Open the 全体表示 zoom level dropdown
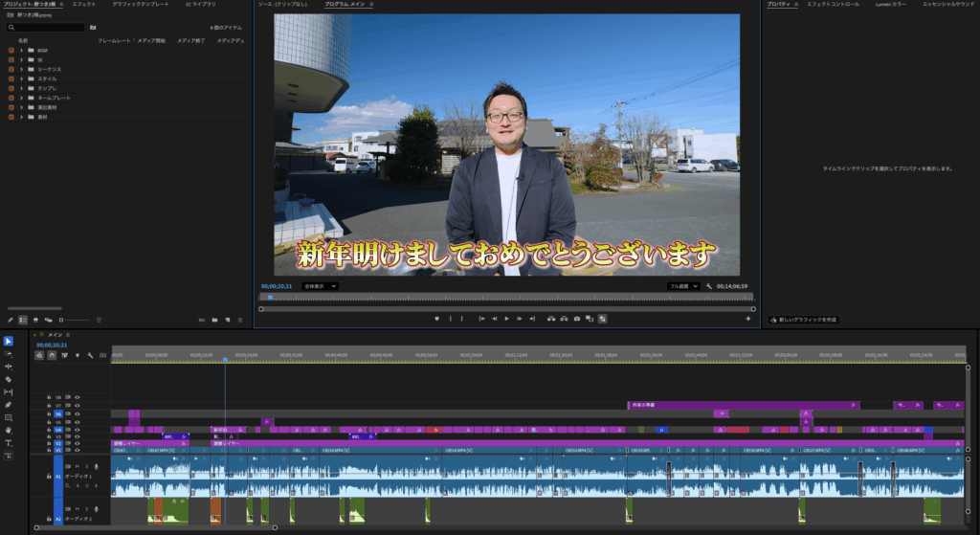980x535 pixels. 320,286
